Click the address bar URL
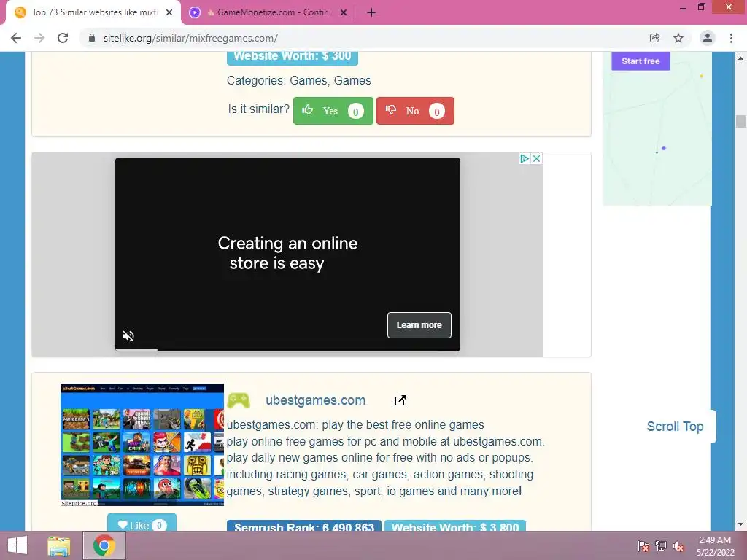 pos(190,38)
